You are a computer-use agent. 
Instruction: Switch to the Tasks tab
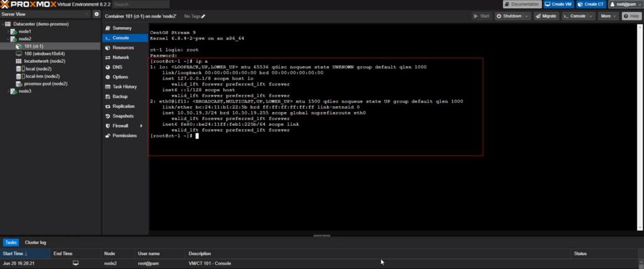[11, 243]
